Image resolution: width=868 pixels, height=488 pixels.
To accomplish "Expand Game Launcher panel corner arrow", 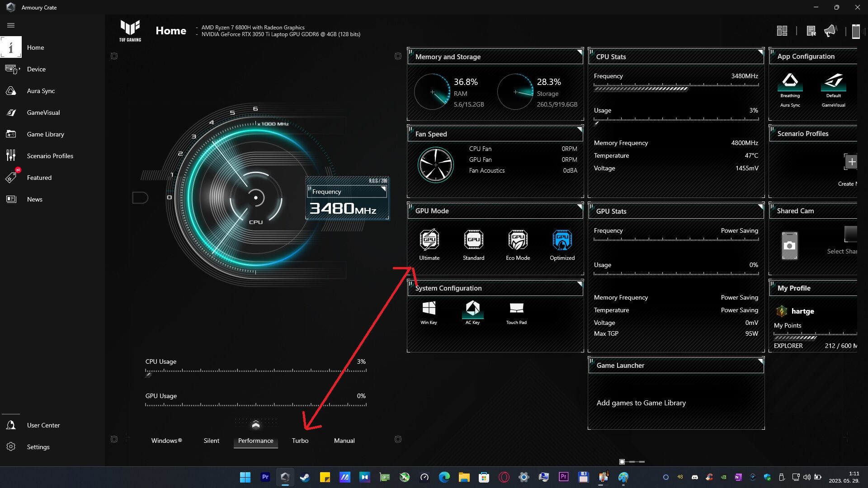I will click(760, 361).
